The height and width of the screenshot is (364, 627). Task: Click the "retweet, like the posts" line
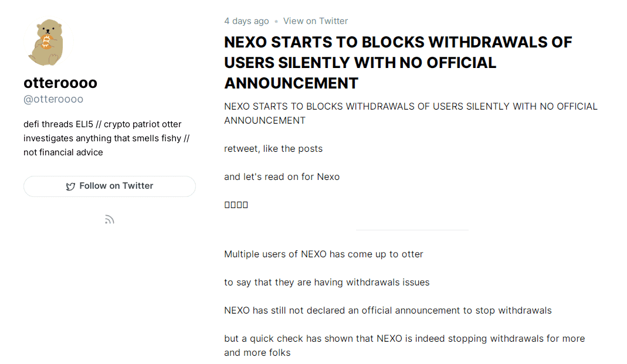[x=273, y=148]
